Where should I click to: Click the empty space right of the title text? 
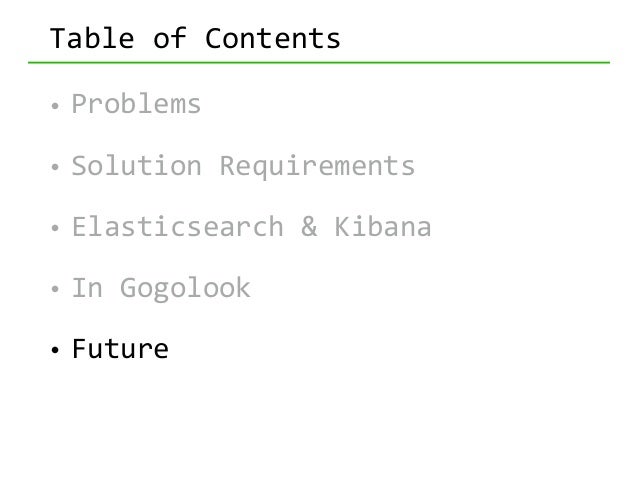point(480,39)
